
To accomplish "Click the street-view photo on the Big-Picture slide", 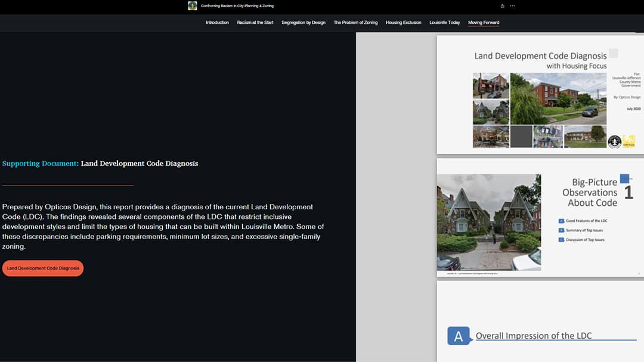I will [x=489, y=221].
